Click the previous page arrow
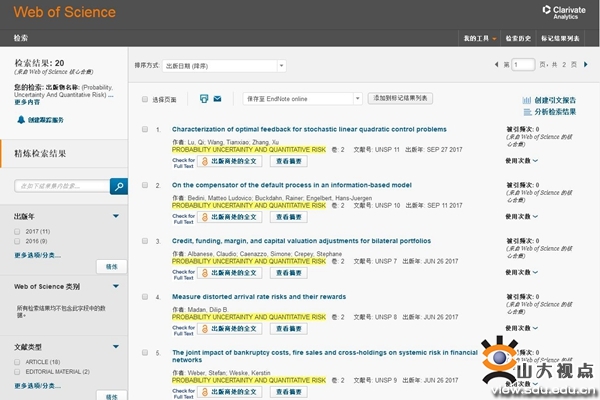Viewport: 600px width, 400px height. click(x=498, y=65)
